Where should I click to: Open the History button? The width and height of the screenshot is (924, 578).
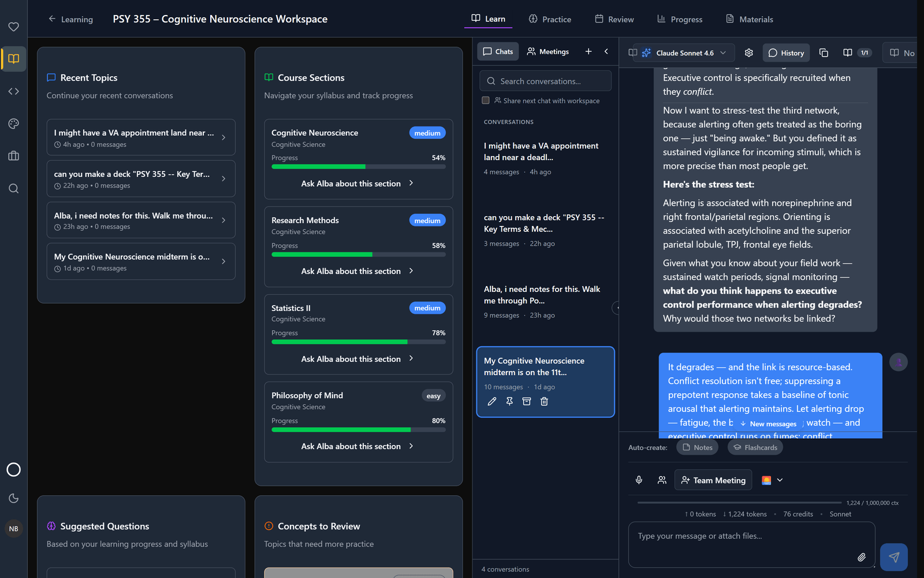click(x=786, y=53)
